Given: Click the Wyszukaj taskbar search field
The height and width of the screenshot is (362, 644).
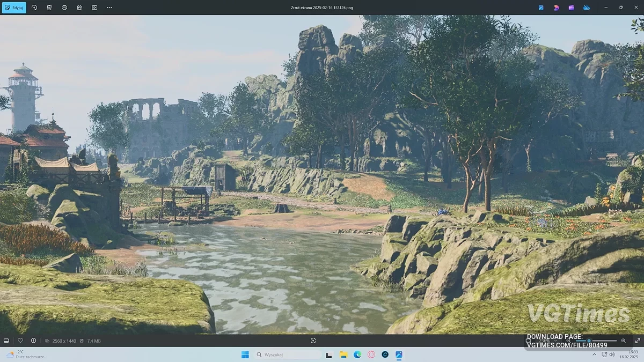Looking at the screenshot, I should (287, 354).
